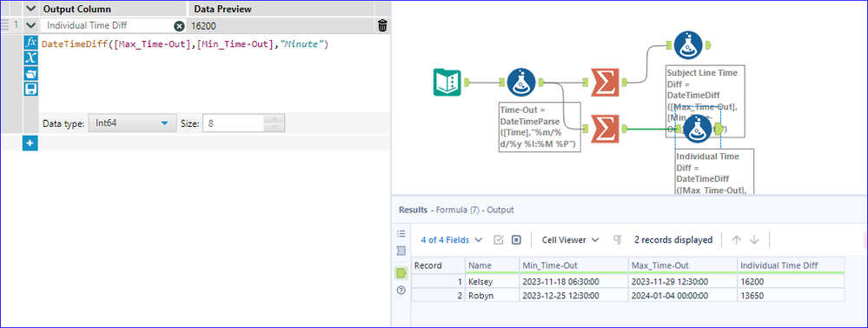Image resolution: width=868 pixels, height=328 pixels.
Task: Go to next record with down arrow
Action: pos(753,240)
